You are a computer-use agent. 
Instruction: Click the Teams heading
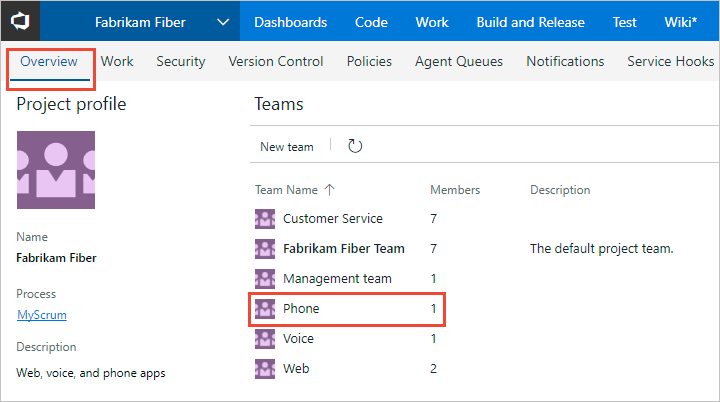[279, 104]
